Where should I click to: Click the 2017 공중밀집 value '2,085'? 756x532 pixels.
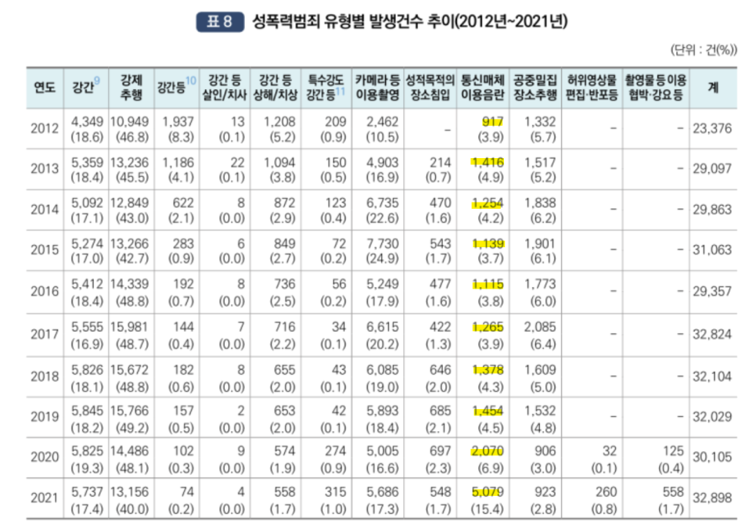point(540,327)
